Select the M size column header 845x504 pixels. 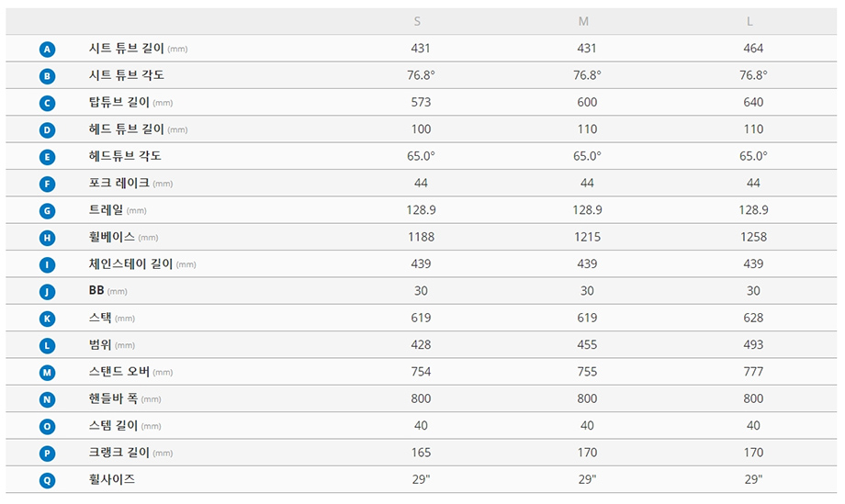(x=584, y=21)
